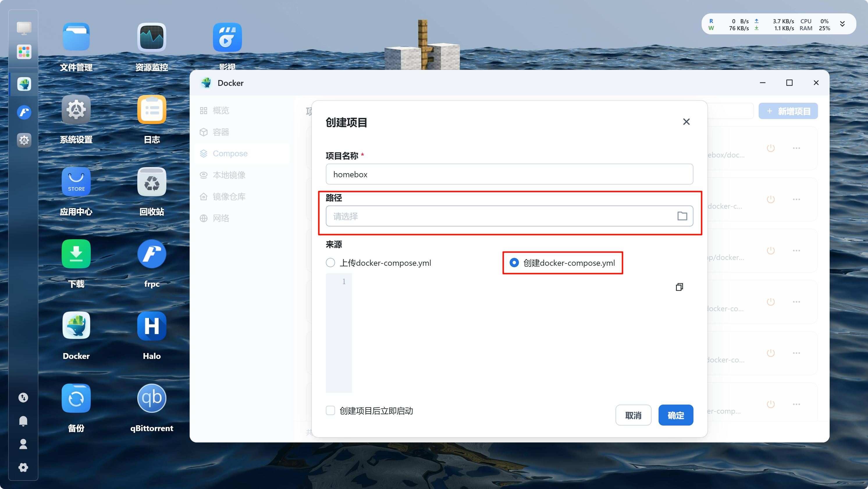Open the 回收站 recycle bin icon

[152, 181]
